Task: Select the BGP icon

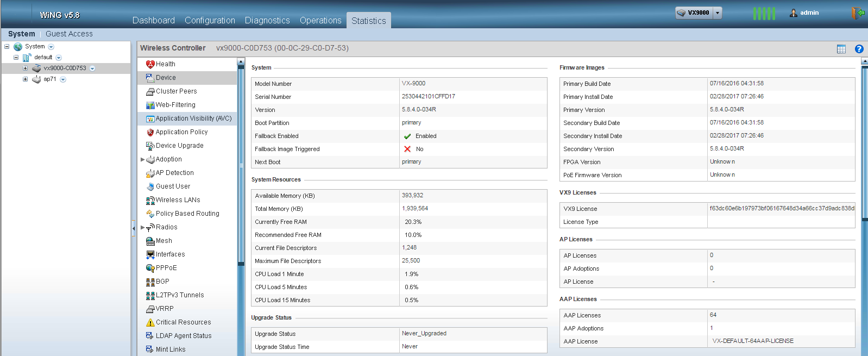Action: (150, 282)
